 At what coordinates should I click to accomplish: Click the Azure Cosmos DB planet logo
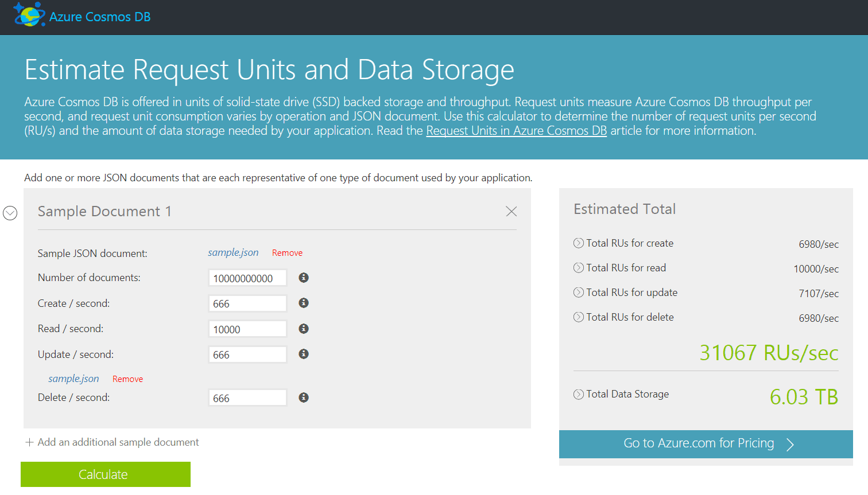pyautogui.click(x=29, y=14)
